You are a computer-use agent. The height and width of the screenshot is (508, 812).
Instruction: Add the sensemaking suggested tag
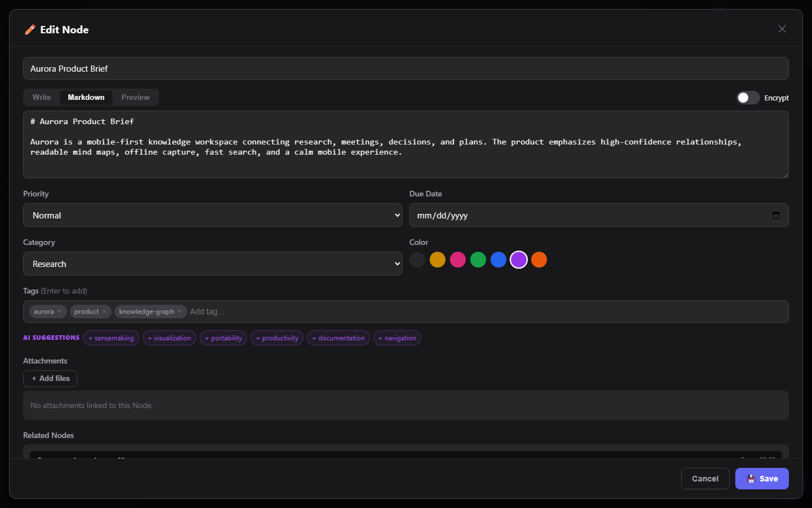click(111, 338)
